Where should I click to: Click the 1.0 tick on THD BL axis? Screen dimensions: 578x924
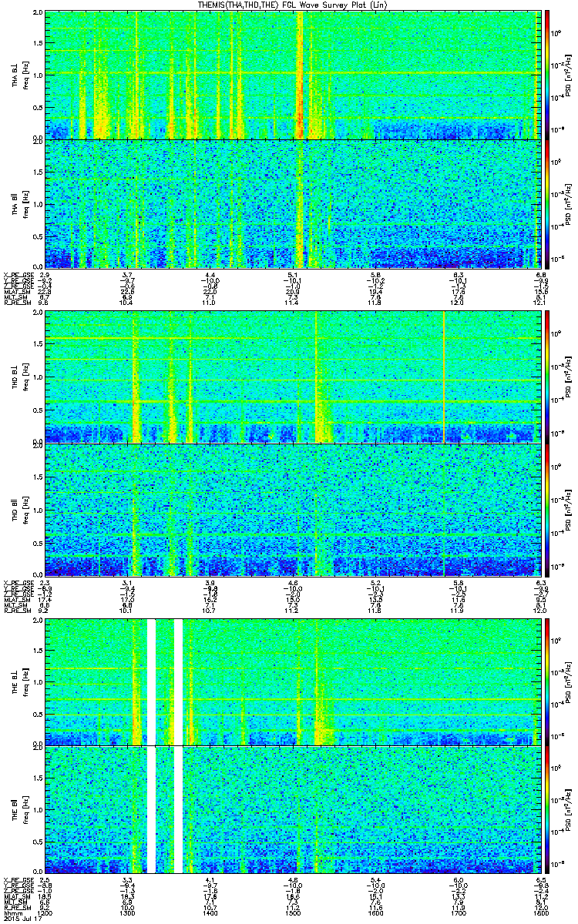pyautogui.click(x=39, y=379)
